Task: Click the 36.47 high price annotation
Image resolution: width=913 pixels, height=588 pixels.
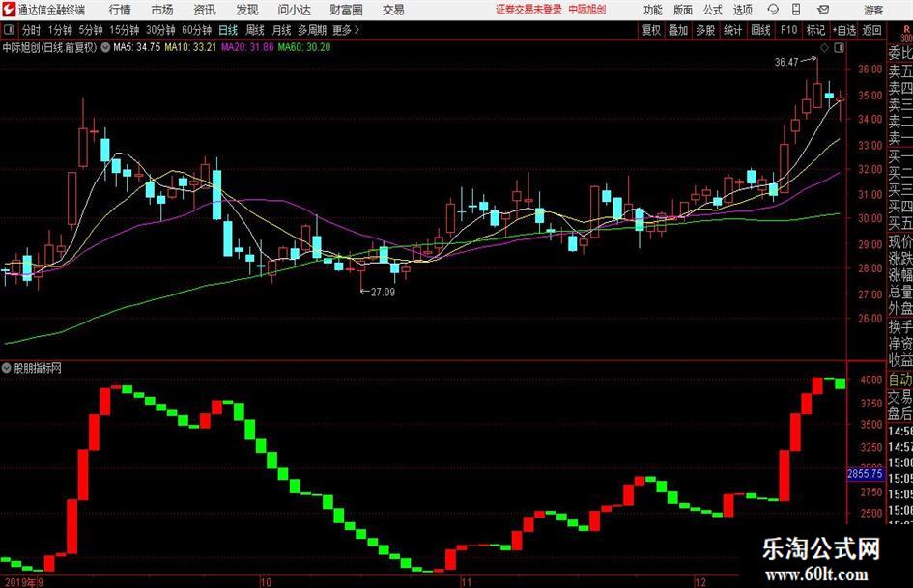Action: click(786, 62)
